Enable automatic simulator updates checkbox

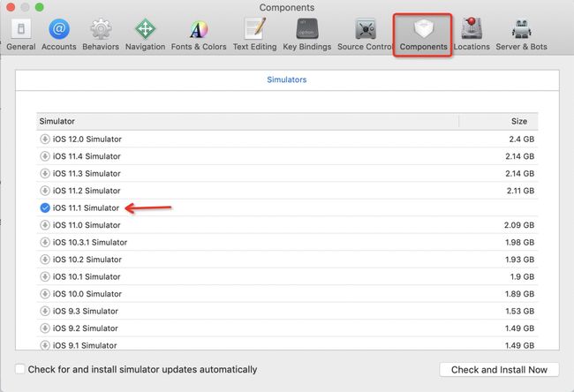pos(19,369)
